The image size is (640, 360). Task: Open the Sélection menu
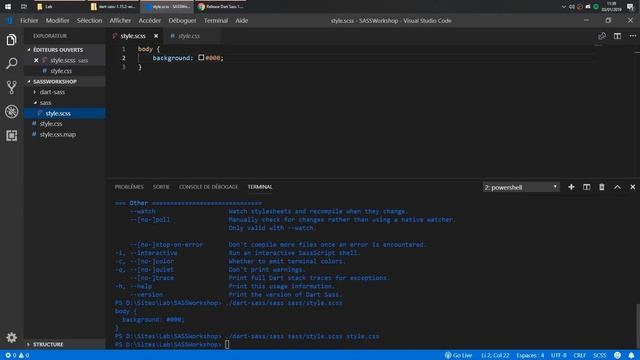[x=89, y=20]
